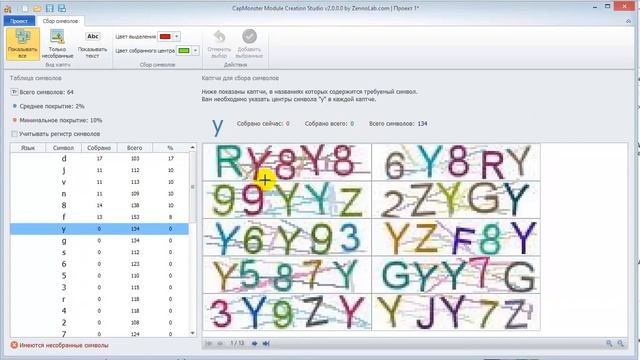Select the symbol row '2'
This screenshot has width=640, height=360.
[x=99, y=322]
